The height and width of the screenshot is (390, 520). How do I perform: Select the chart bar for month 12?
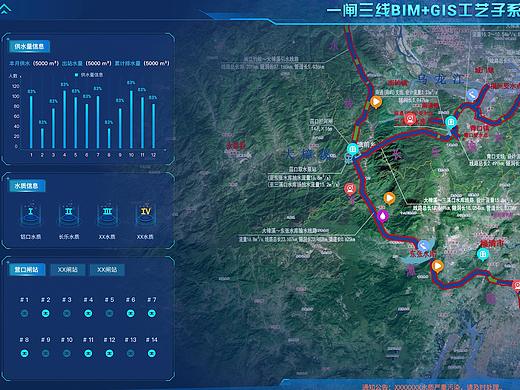point(154,126)
